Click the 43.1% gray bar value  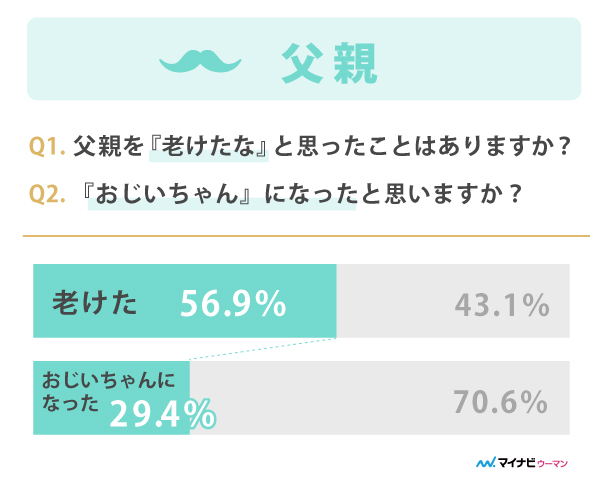(502, 305)
